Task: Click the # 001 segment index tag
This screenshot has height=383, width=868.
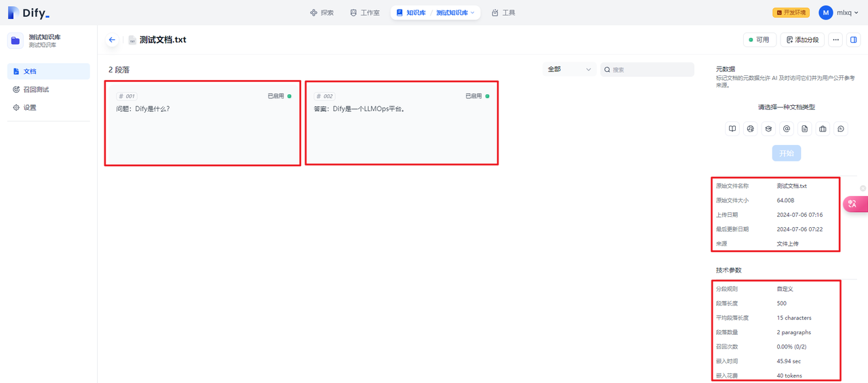Action: [126, 96]
